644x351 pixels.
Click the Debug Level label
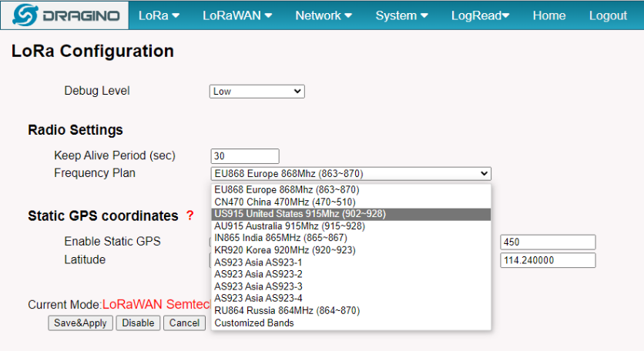[97, 90]
